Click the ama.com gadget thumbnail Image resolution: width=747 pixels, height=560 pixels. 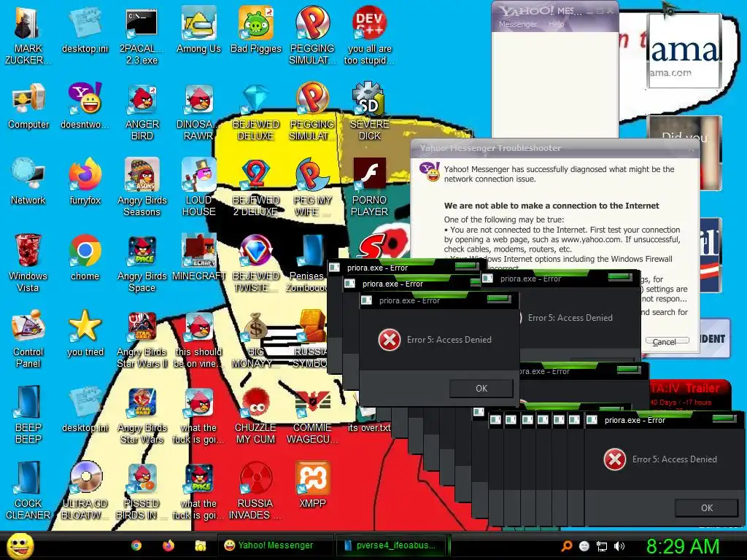[684, 51]
